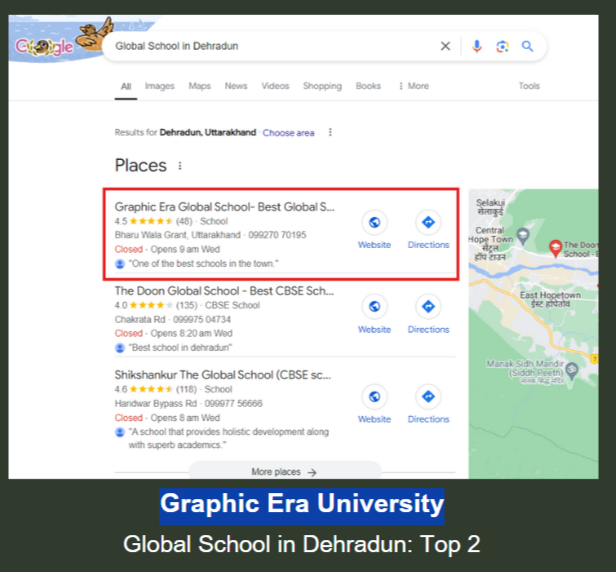Open Graphic Era Global School listing title
This screenshot has width=616, height=572.
click(x=224, y=207)
